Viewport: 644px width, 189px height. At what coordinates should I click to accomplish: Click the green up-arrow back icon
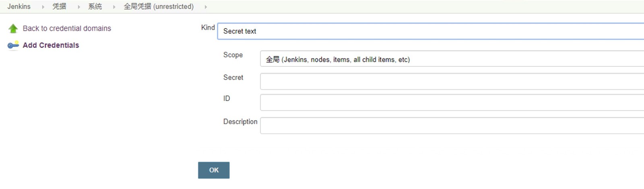13,29
